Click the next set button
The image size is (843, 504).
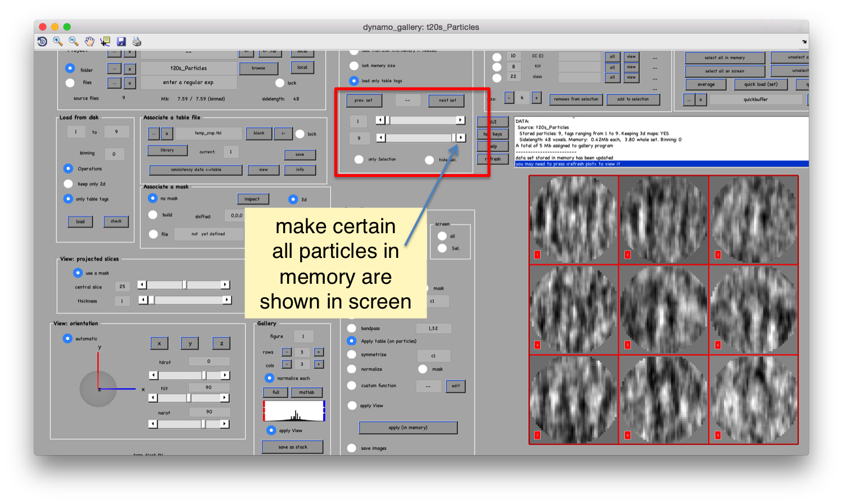point(447,101)
